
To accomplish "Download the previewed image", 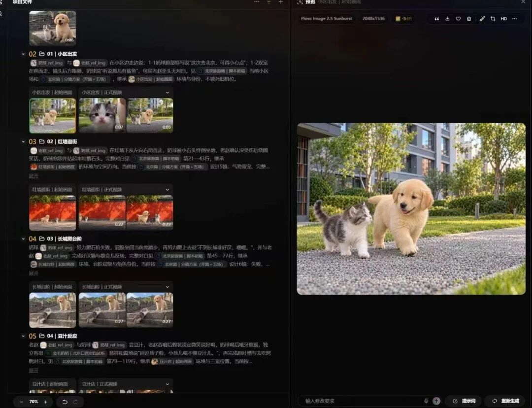I will click(x=447, y=19).
